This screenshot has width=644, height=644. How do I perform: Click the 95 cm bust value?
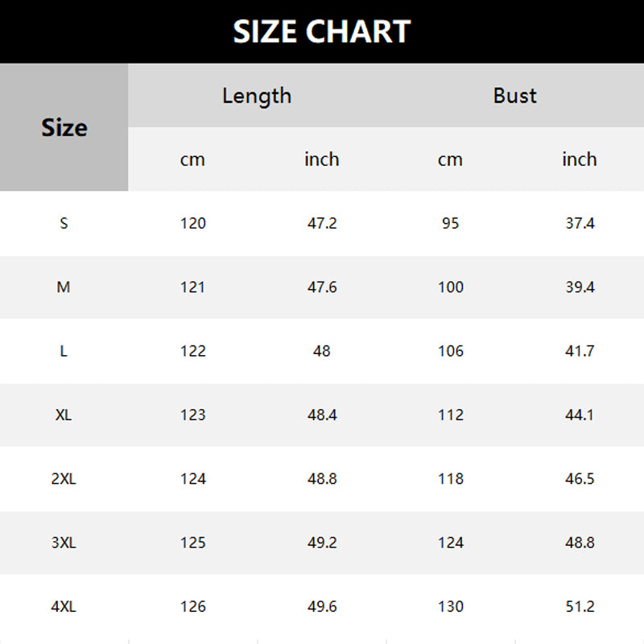[451, 223]
